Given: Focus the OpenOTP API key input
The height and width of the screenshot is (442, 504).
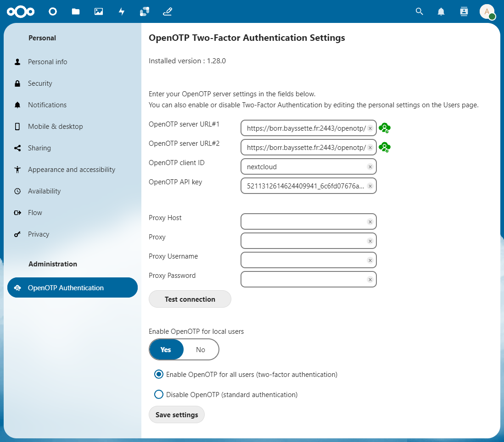Looking at the screenshot, I should pos(308,186).
